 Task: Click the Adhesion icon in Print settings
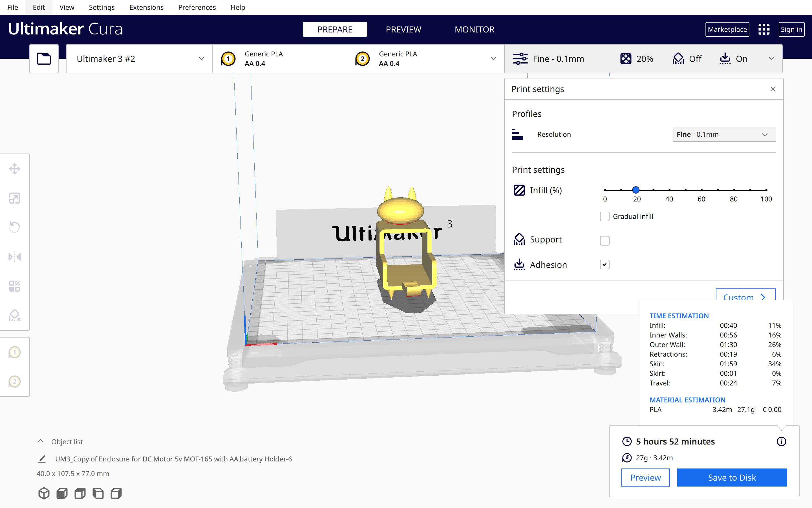tap(519, 264)
